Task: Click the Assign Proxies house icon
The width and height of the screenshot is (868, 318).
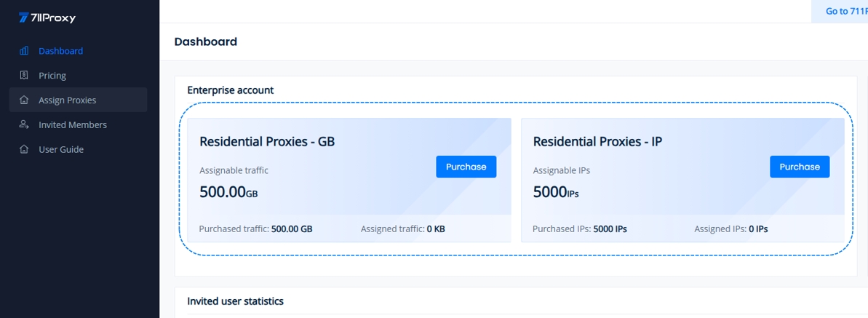Action: tap(24, 100)
